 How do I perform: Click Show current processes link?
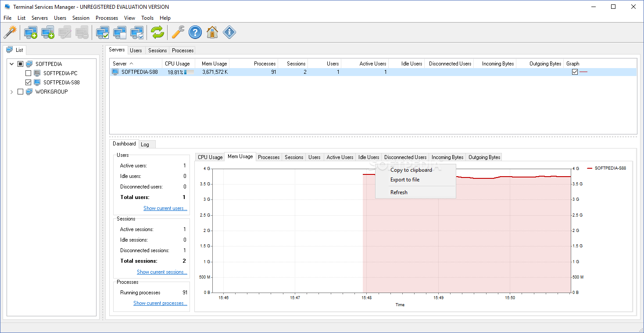tap(160, 303)
